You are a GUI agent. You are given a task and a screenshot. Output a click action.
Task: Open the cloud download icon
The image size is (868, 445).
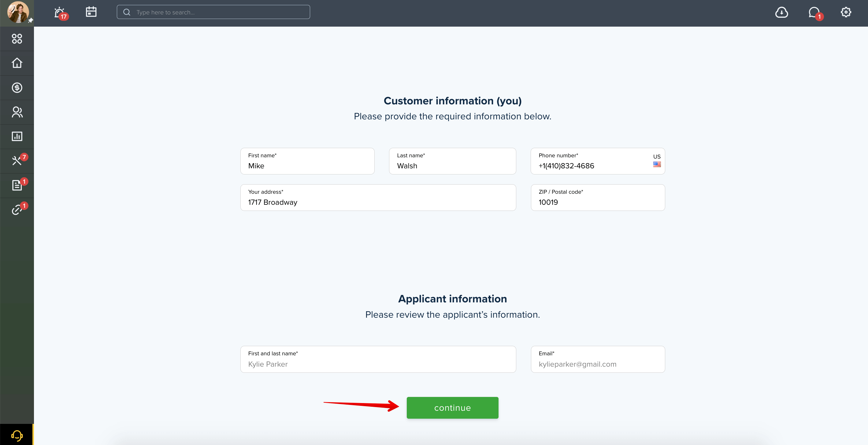click(x=781, y=13)
